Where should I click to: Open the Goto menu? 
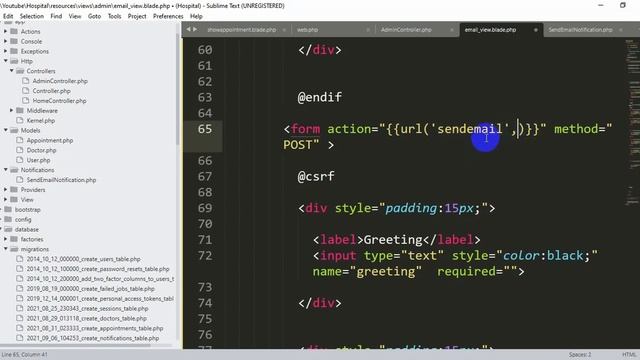94,16
